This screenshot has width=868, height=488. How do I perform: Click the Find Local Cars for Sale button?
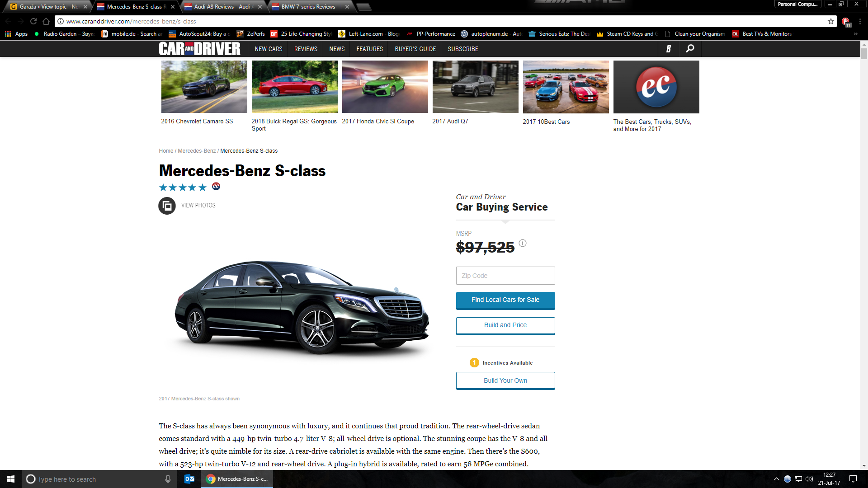point(505,300)
